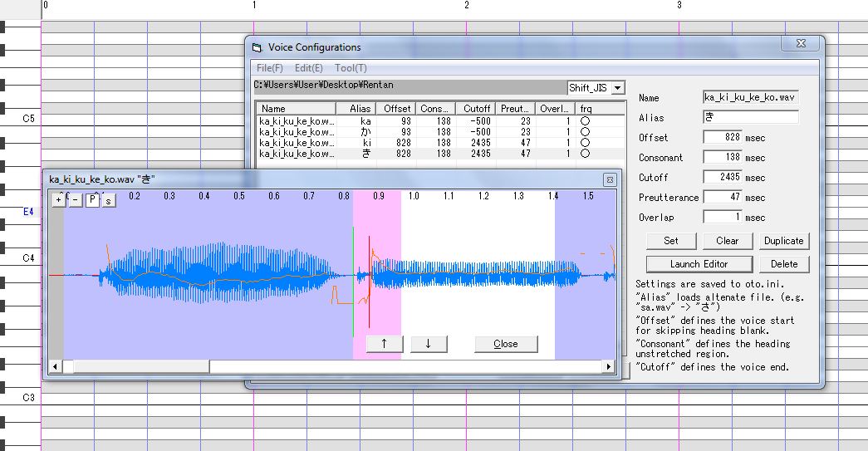
Task: Click the E4 piano key label
Action: tap(28, 212)
